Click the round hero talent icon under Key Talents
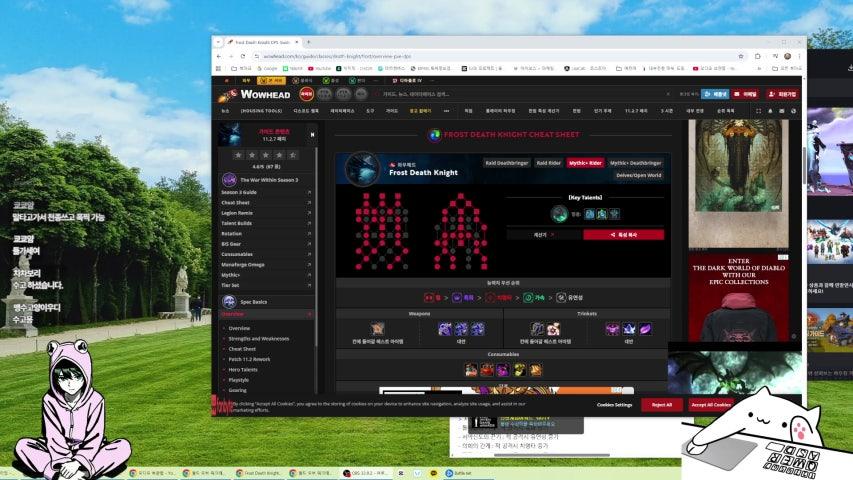This screenshot has width=853, height=480. coord(559,214)
